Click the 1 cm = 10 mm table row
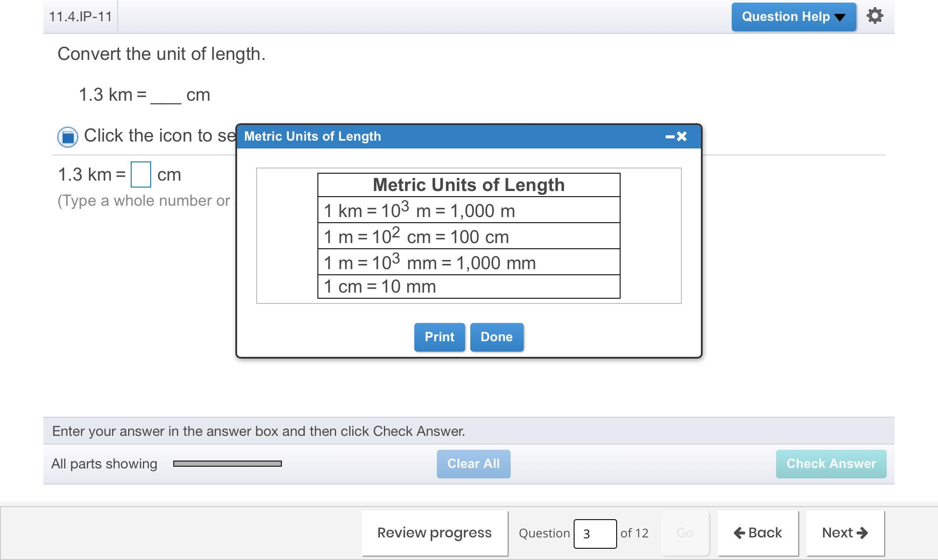Viewport: 938px width, 560px height. click(x=469, y=287)
